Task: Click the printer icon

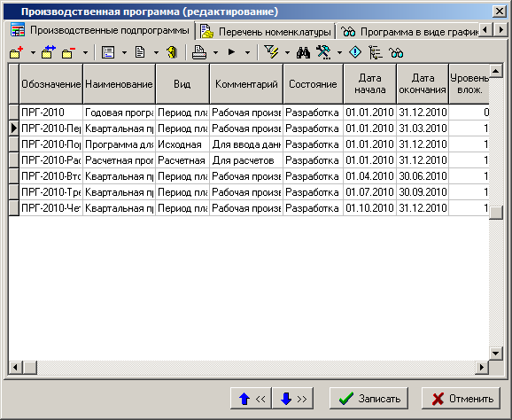Action: [199, 52]
